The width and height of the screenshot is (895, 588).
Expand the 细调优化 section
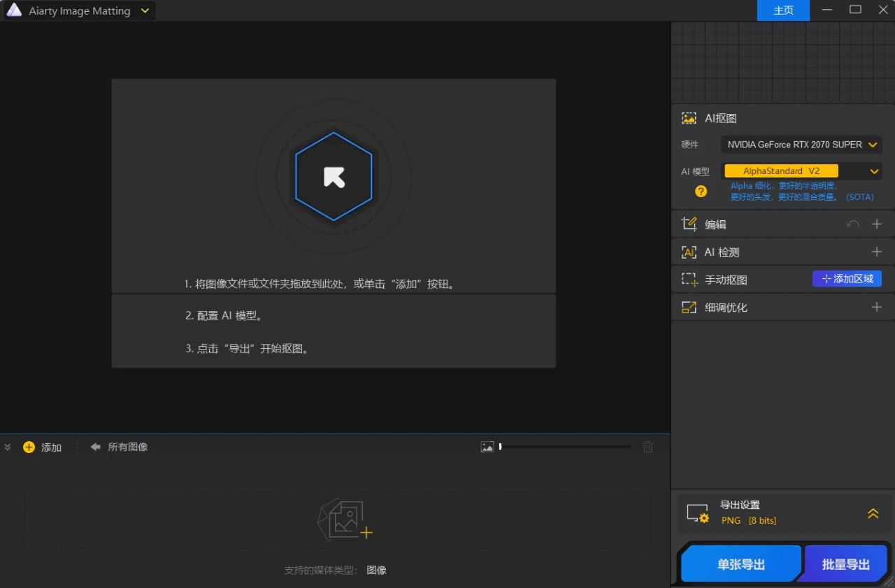pyautogui.click(x=877, y=307)
